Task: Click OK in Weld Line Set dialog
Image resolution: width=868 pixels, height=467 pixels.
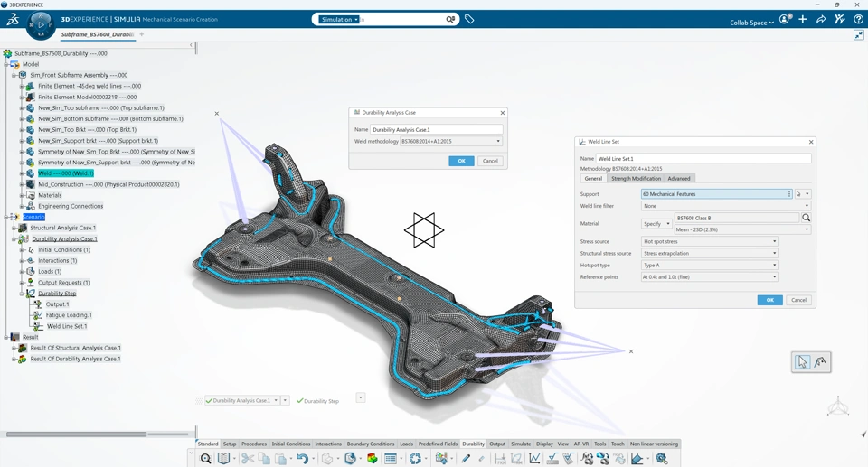Action: coord(769,300)
